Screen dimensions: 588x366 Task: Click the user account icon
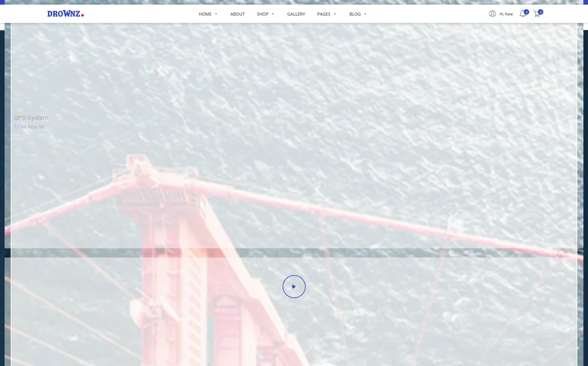click(x=492, y=13)
